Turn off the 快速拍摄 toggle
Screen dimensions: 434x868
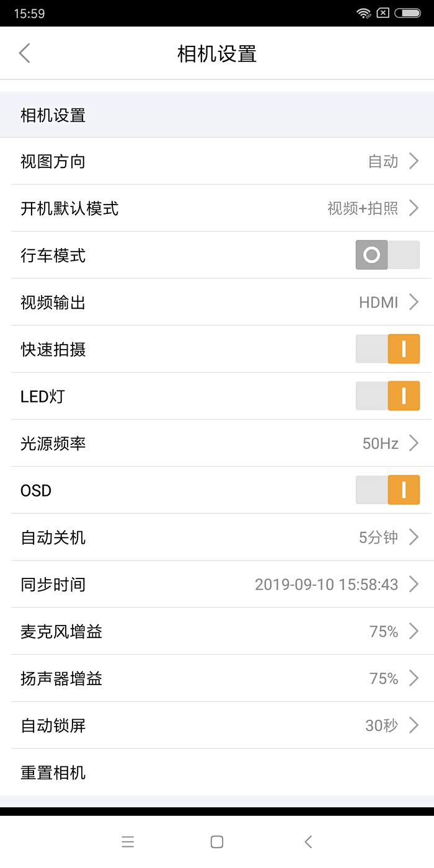pos(387,349)
